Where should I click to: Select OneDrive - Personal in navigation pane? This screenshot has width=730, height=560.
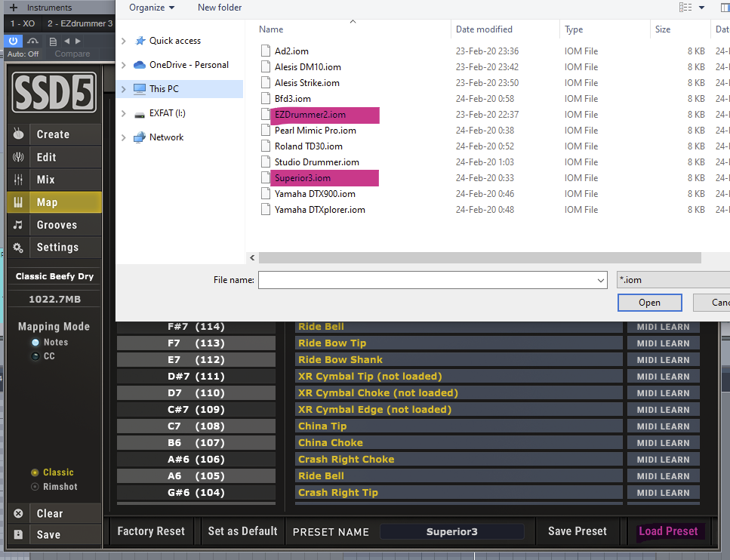point(189,65)
